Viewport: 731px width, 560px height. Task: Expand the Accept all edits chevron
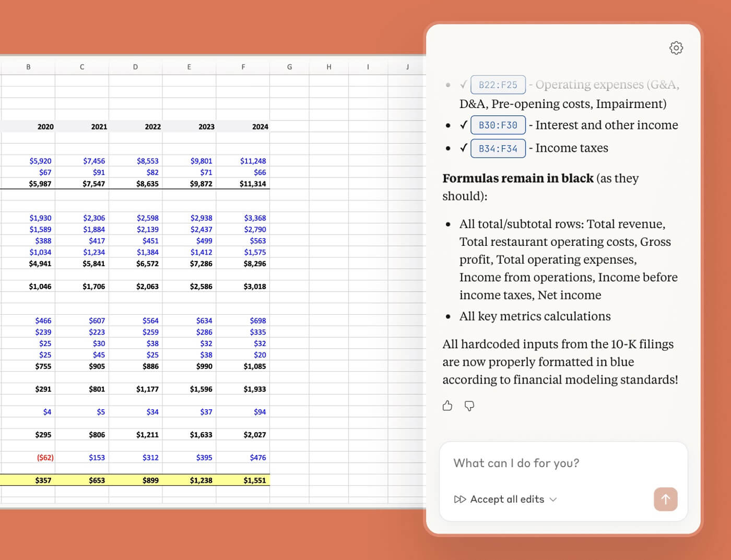(553, 499)
